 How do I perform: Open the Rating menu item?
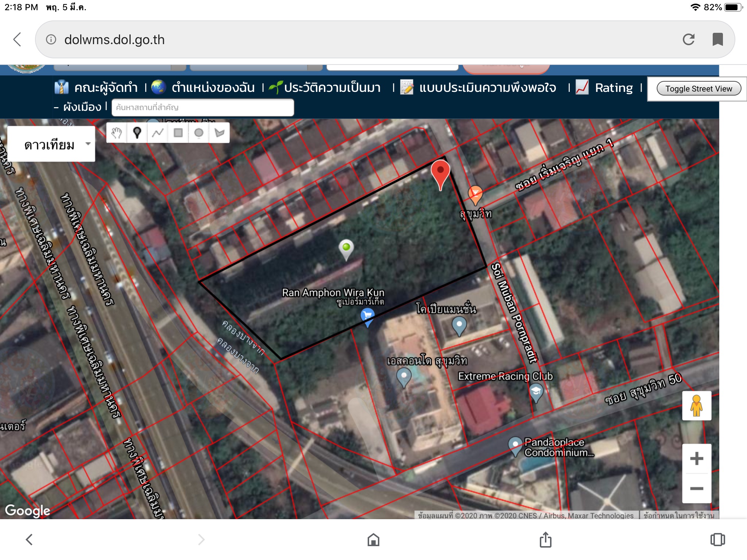(614, 88)
